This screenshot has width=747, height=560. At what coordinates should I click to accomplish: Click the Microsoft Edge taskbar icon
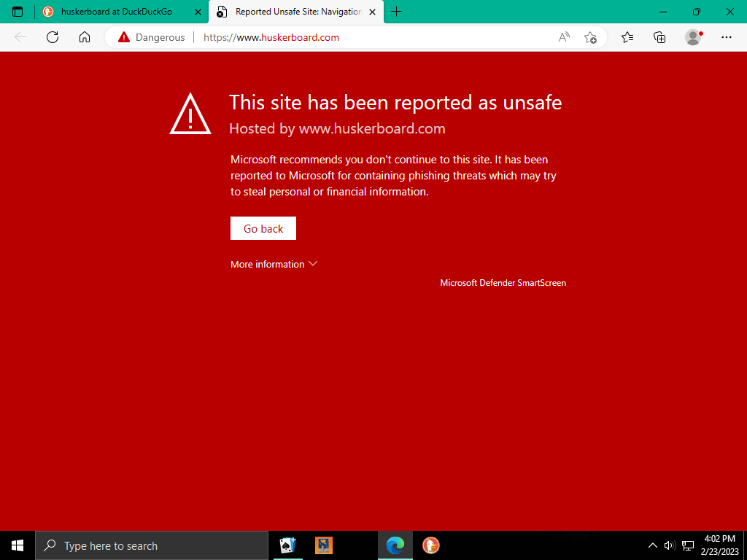click(395, 545)
